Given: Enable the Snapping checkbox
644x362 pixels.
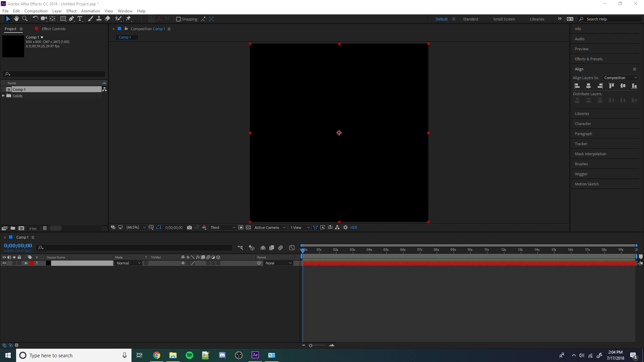Looking at the screenshot, I should pos(178,19).
